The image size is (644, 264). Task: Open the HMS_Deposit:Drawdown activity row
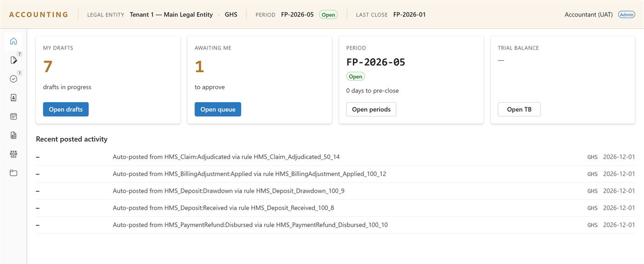tap(335, 191)
